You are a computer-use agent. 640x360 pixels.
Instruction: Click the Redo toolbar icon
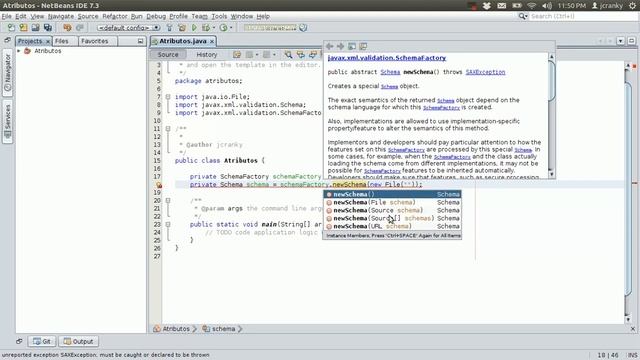80,28
